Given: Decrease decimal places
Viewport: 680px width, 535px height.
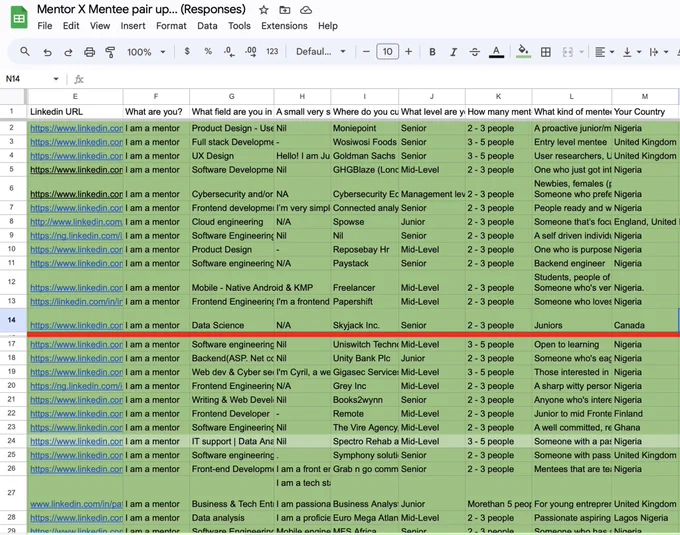Looking at the screenshot, I should click(229, 52).
